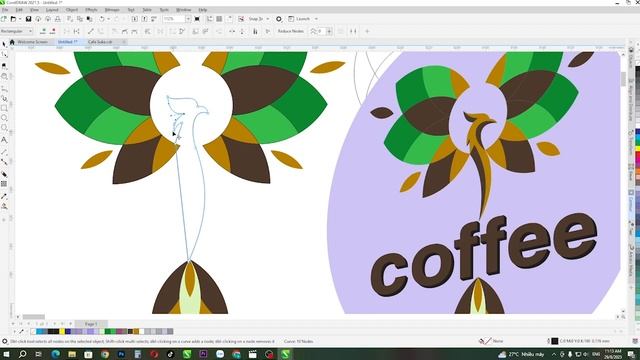
Task: Click the Print icon in toolbar
Action: tap(58, 19)
